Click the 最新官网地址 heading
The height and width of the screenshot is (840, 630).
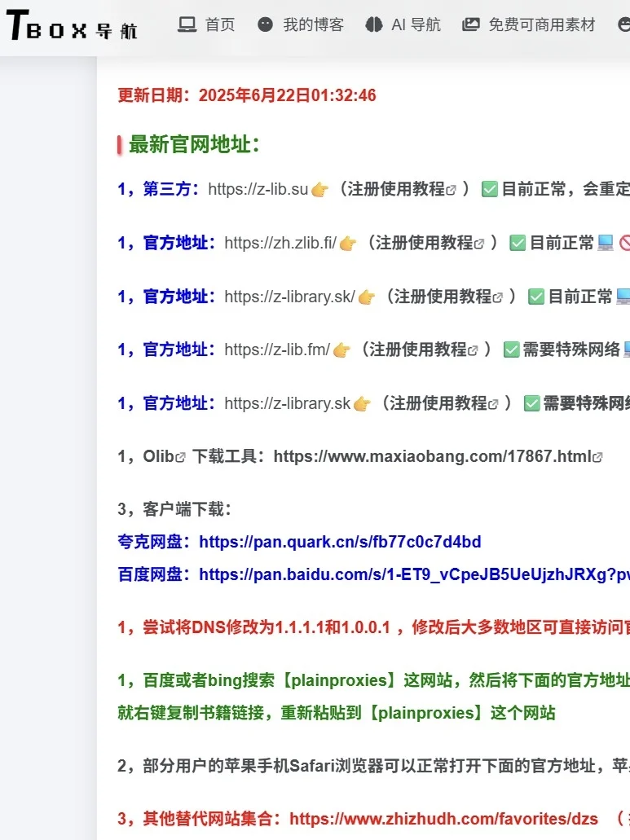[194, 145]
